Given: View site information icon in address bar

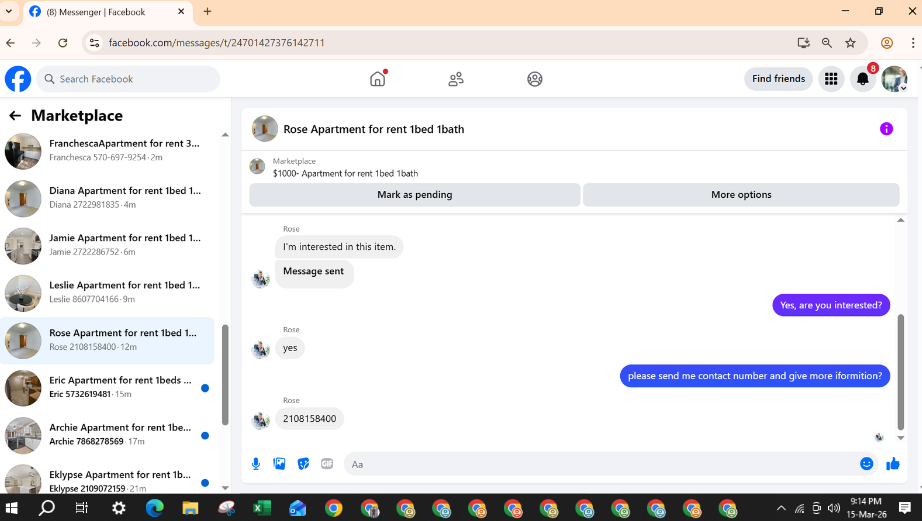Looking at the screenshot, I should [94, 43].
